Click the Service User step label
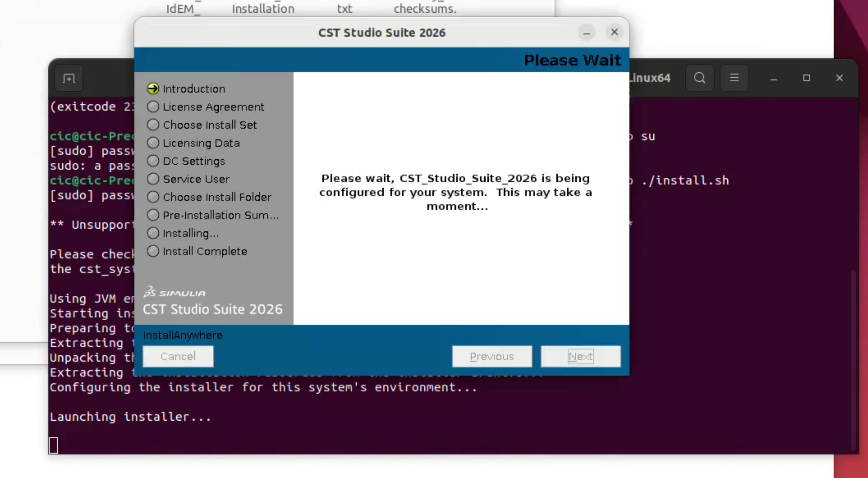This screenshot has height=478, width=868. pos(196,179)
